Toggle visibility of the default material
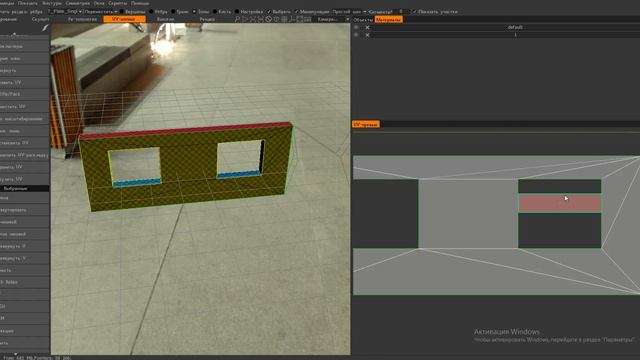 point(356,27)
